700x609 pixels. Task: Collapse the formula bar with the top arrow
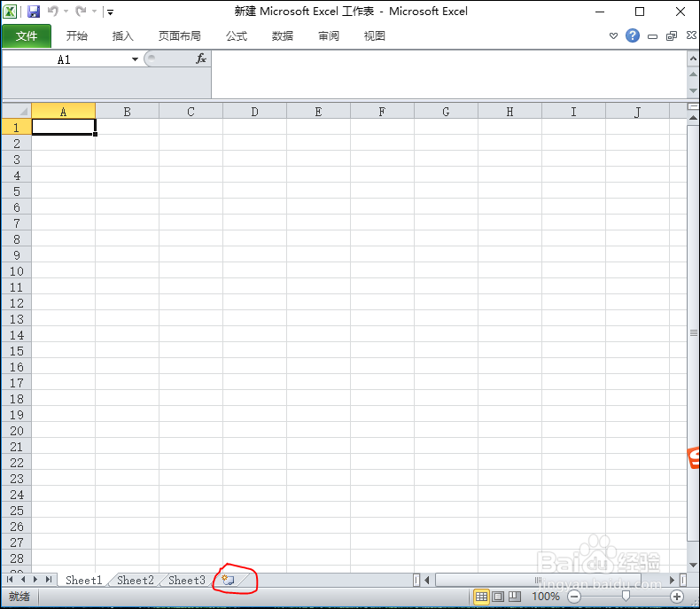pyautogui.click(x=693, y=59)
